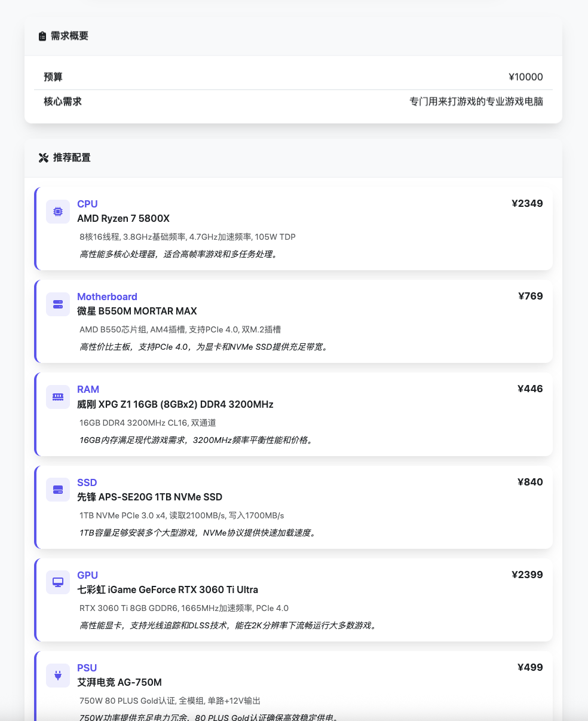Click the RTX 3060 Ti 8GB GDDR6 specs line
The height and width of the screenshot is (721, 588).
pyautogui.click(x=184, y=608)
